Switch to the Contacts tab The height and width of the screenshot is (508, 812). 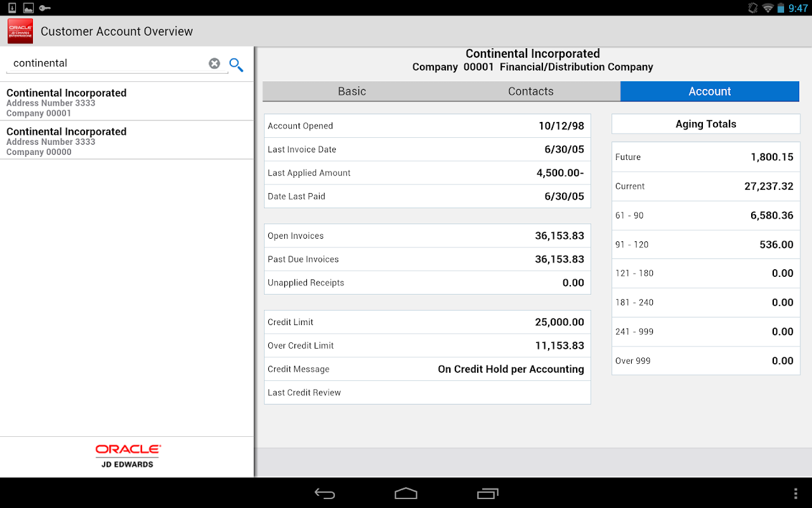click(531, 91)
